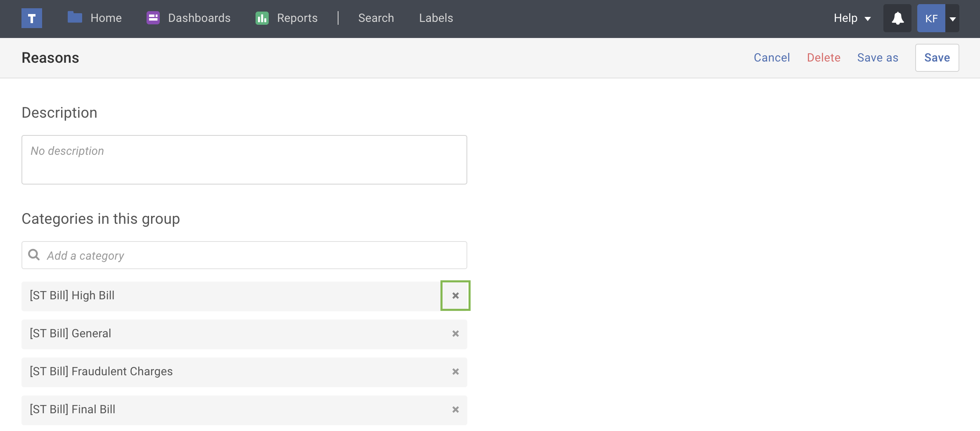Click the KF user avatar
The image size is (980, 431).
coord(931,19)
